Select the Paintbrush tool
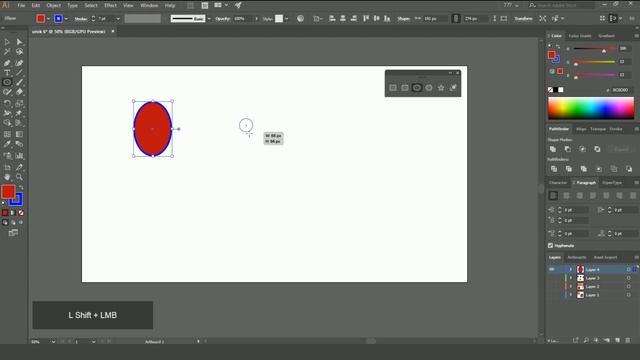The width and height of the screenshot is (640, 360). (x=19, y=82)
